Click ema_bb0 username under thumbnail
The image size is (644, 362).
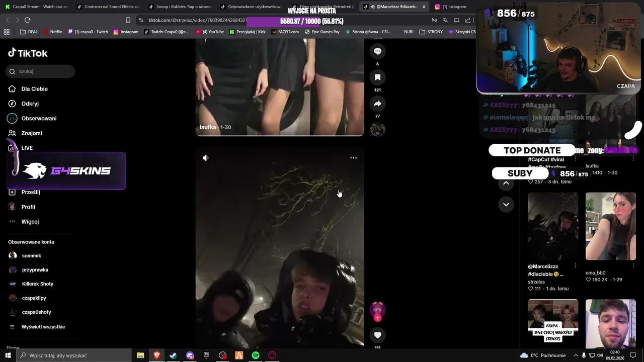[596, 273]
